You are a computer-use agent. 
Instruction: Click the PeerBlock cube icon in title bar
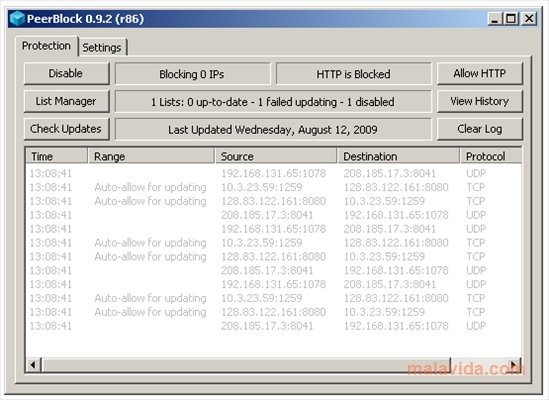coord(17,19)
